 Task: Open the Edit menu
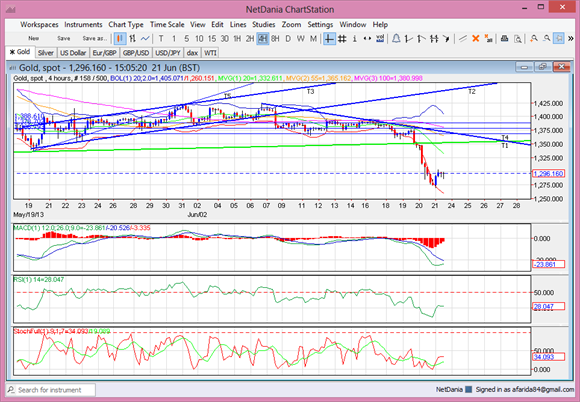pyautogui.click(x=217, y=24)
